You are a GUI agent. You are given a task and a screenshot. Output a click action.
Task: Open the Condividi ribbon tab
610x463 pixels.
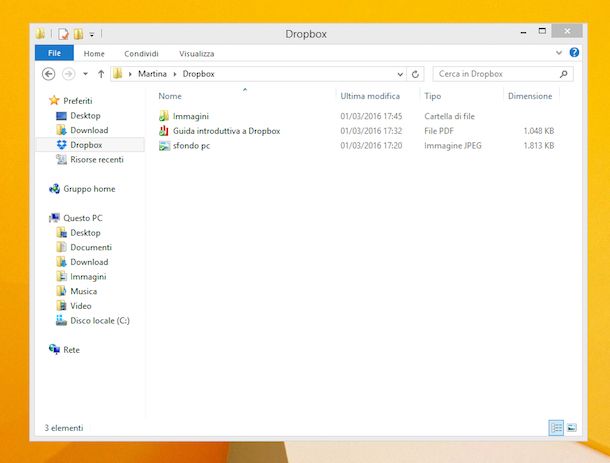click(x=141, y=54)
